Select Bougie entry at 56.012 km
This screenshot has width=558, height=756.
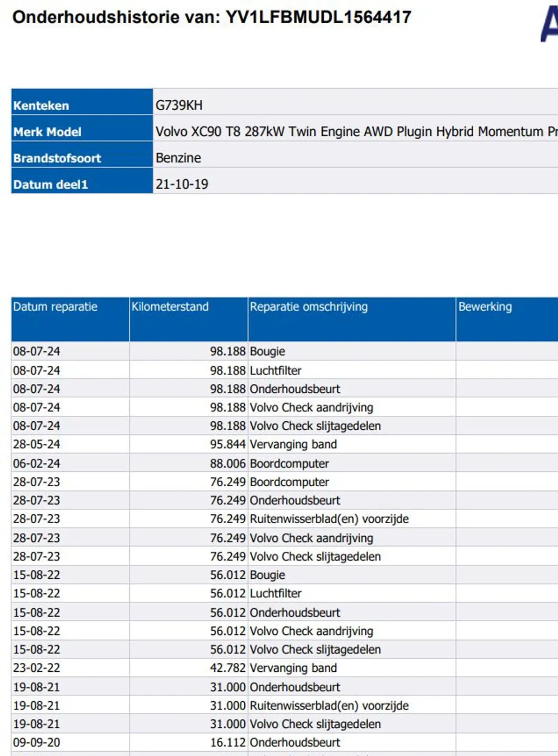(268, 575)
